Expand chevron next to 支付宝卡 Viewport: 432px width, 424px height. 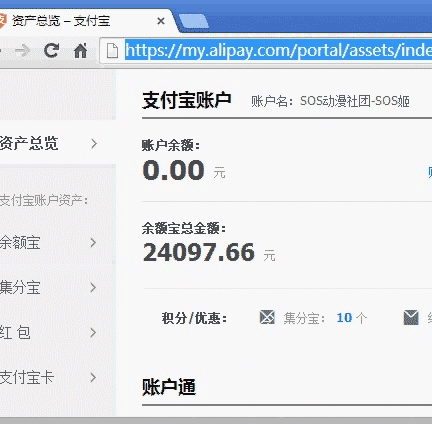[94, 377]
